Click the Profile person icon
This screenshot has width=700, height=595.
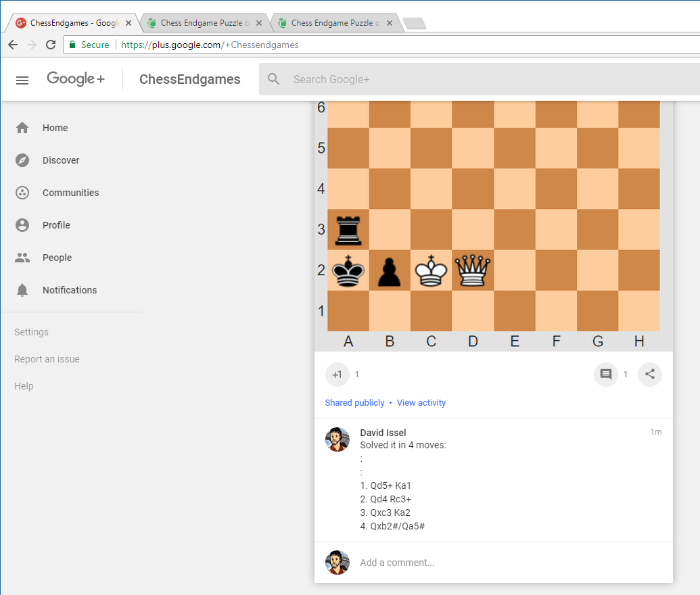[x=22, y=225]
